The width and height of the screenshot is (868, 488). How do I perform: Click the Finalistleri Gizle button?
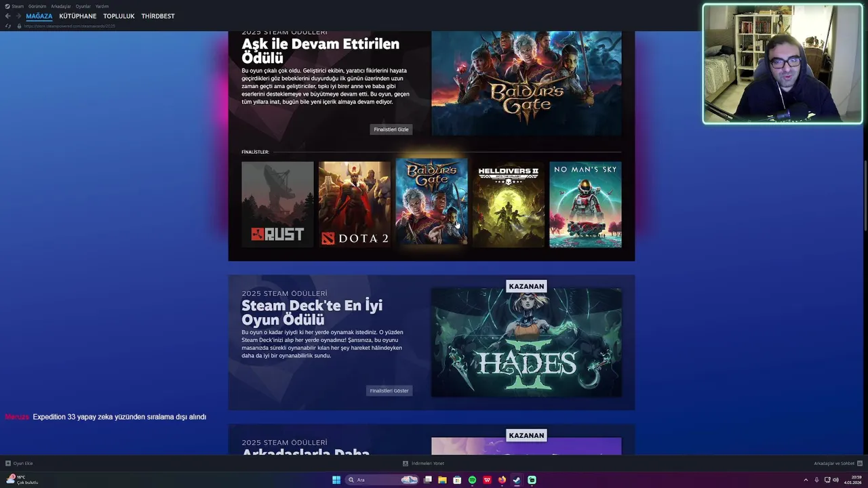tap(391, 129)
